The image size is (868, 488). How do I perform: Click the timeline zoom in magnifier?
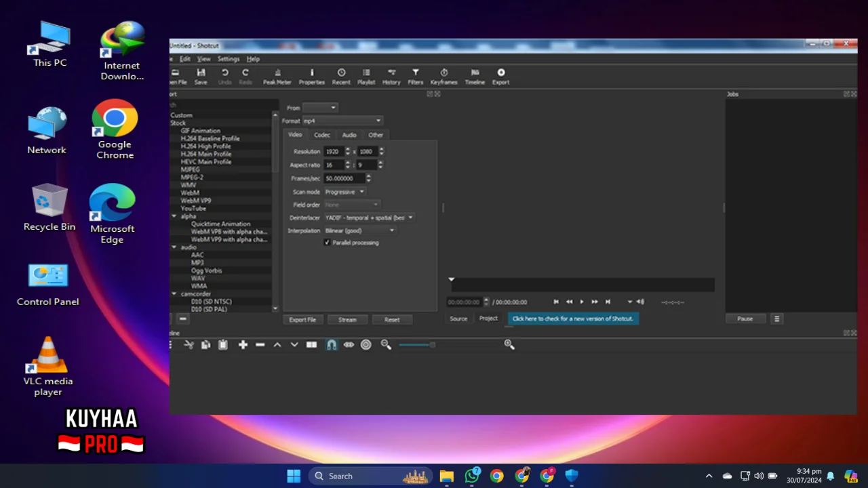(509, 345)
